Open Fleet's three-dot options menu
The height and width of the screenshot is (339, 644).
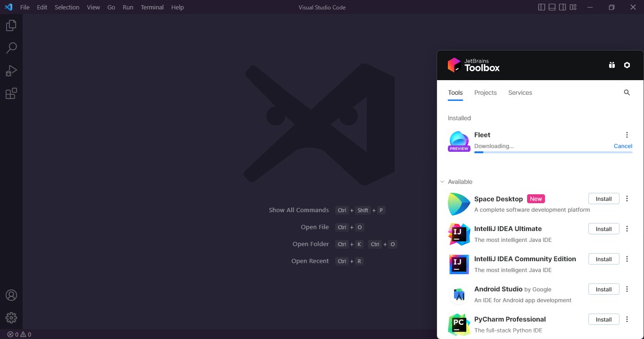coord(627,135)
